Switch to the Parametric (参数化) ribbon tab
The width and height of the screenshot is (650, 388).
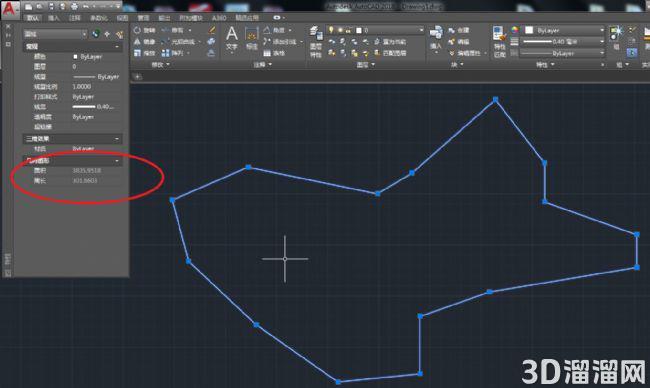(x=99, y=18)
